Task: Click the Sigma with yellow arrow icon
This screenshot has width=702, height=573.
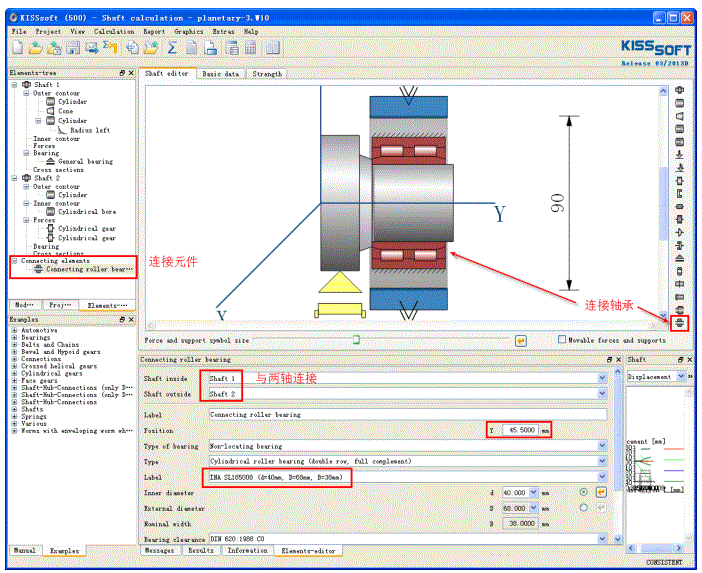Action: 110,47
